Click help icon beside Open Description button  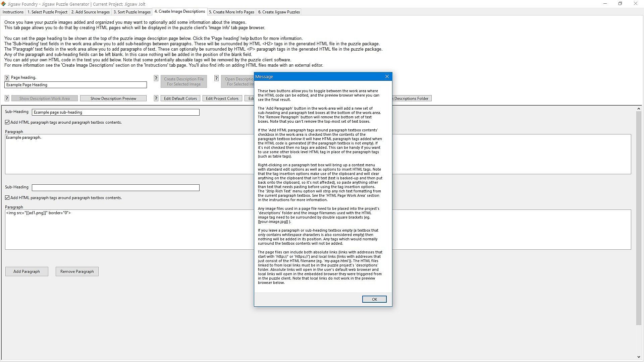[x=216, y=78]
